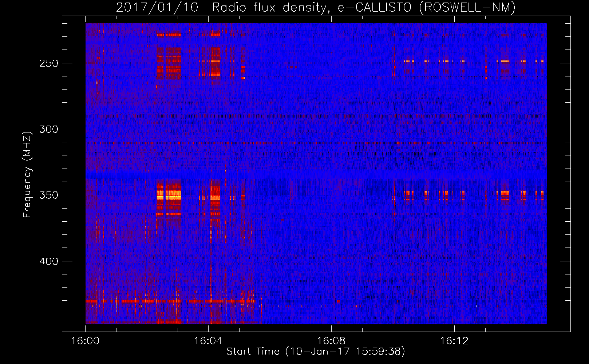Click the 400 frequency tick label
The width and height of the screenshot is (589, 364).
tap(49, 261)
